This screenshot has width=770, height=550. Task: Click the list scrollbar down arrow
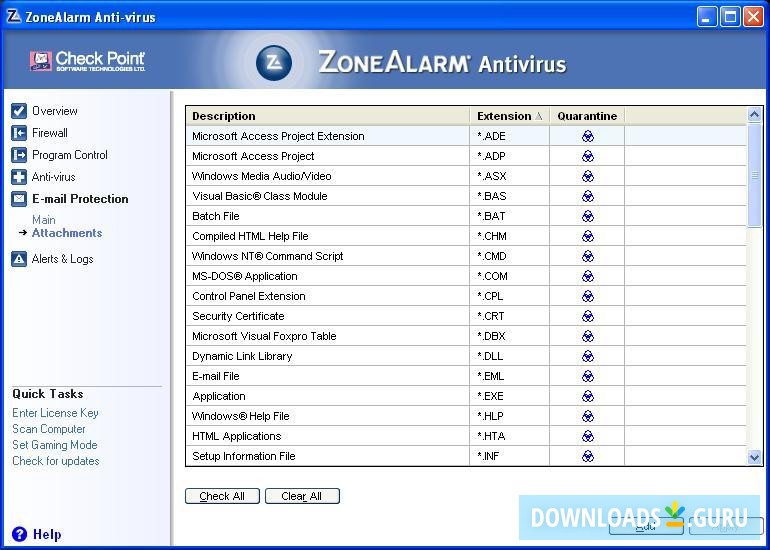754,458
